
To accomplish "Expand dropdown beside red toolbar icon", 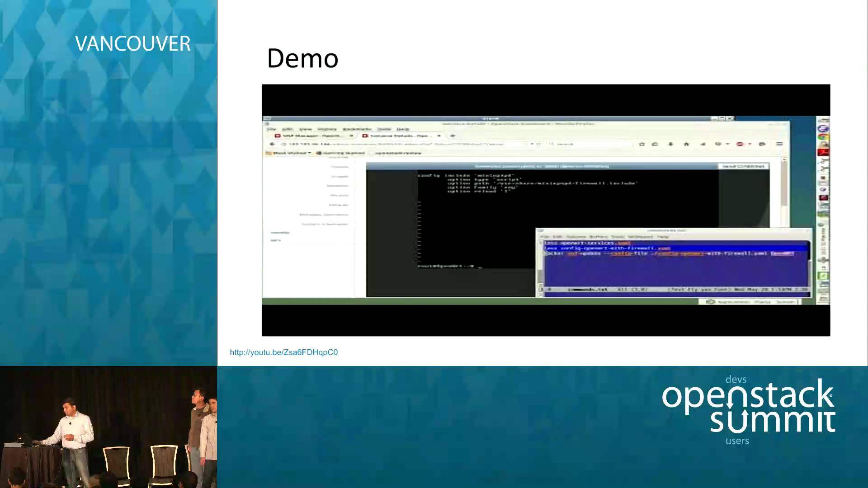I will (x=750, y=144).
